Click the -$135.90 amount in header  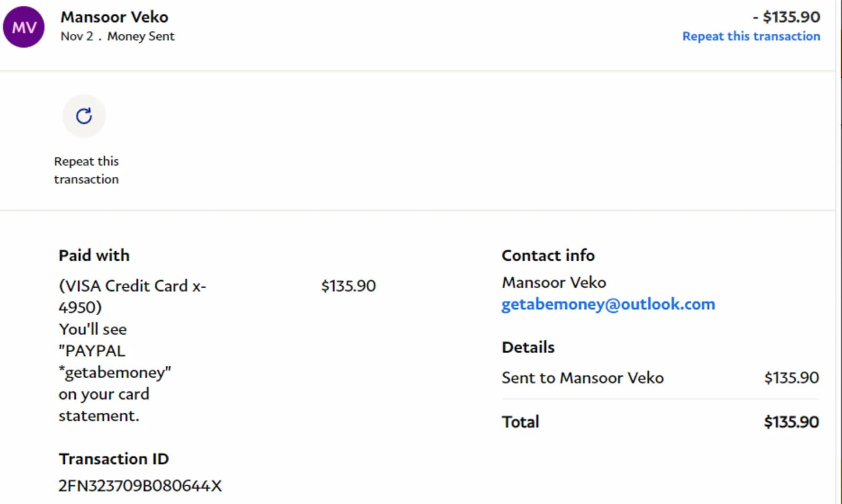[787, 17]
